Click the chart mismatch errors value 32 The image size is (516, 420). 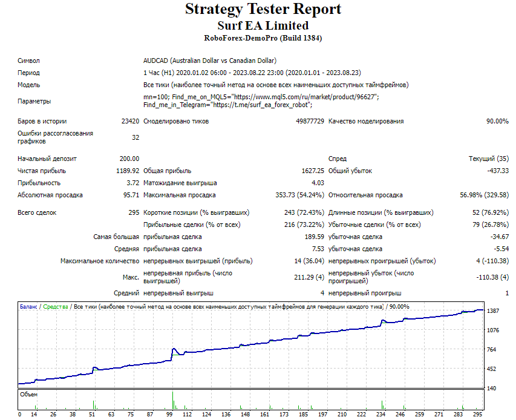click(136, 137)
